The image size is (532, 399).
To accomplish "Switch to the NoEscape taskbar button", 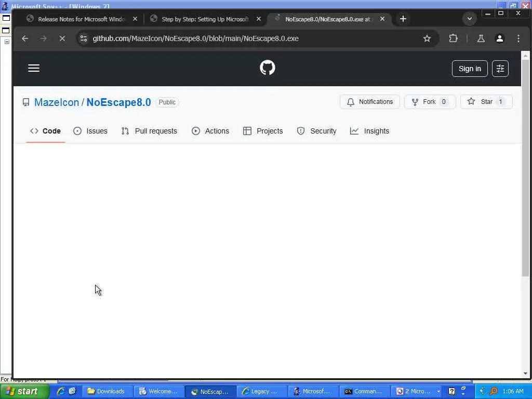I will click(x=210, y=392).
